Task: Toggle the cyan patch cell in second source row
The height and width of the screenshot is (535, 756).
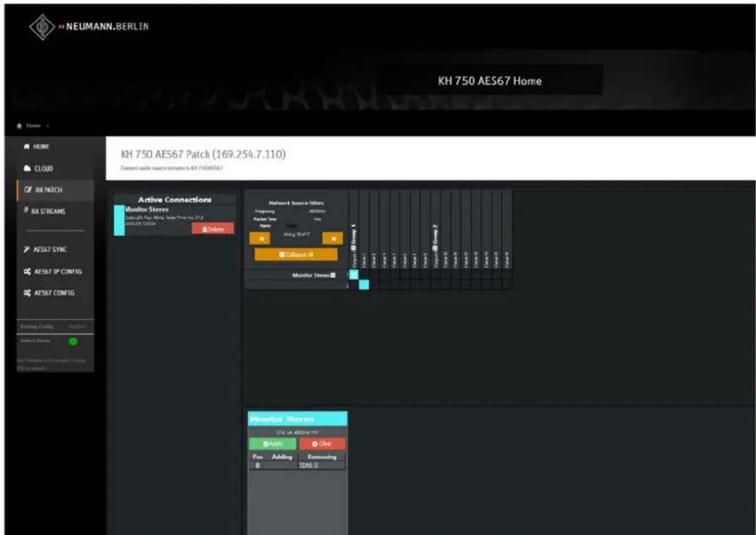Action: click(364, 285)
